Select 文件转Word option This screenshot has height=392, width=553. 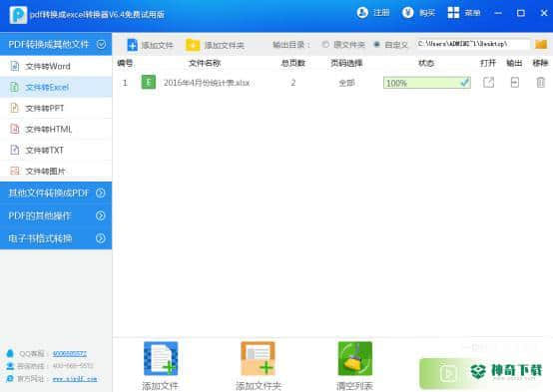56,66
